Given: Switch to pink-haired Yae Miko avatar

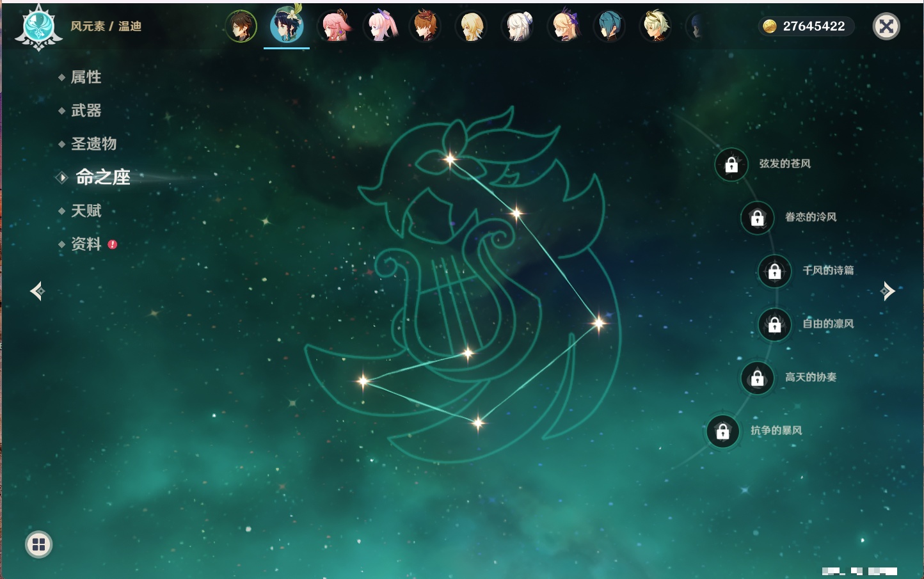Looking at the screenshot, I should [x=333, y=26].
